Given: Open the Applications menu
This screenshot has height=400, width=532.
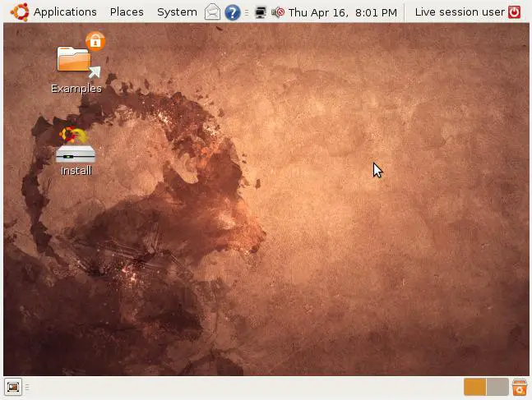Looking at the screenshot, I should (65, 12).
